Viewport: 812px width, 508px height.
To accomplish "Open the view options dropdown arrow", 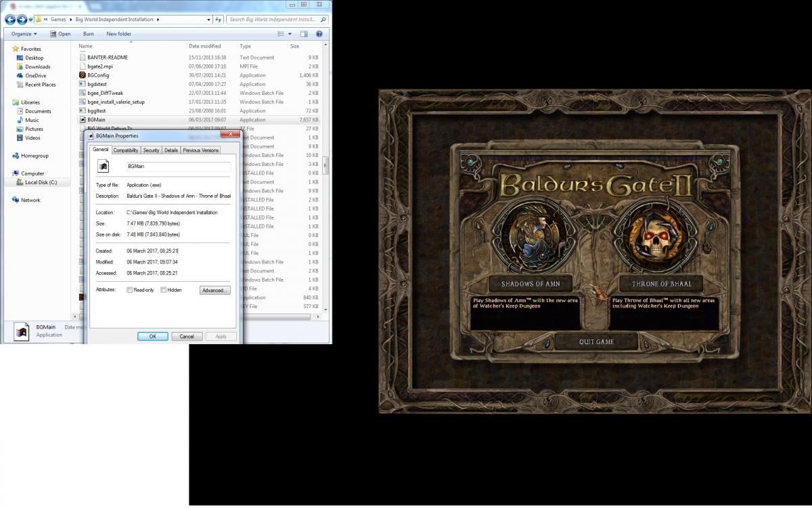I will (x=290, y=33).
